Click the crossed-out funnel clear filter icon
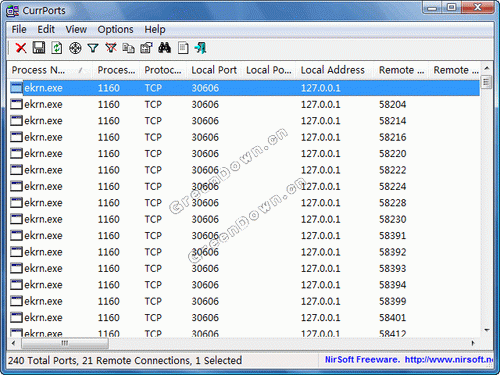Image resolution: width=500 pixels, height=375 pixels. [x=111, y=48]
